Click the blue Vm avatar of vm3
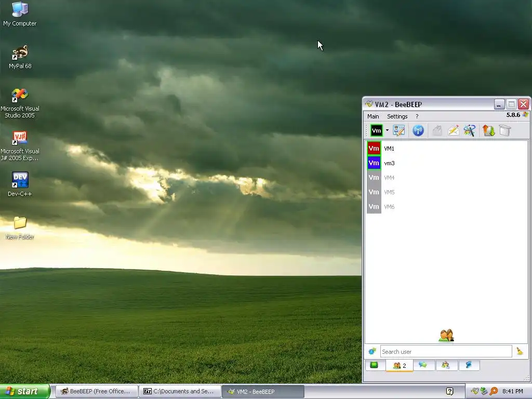Screen dimensions: 532x399 (x=374, y=163)
